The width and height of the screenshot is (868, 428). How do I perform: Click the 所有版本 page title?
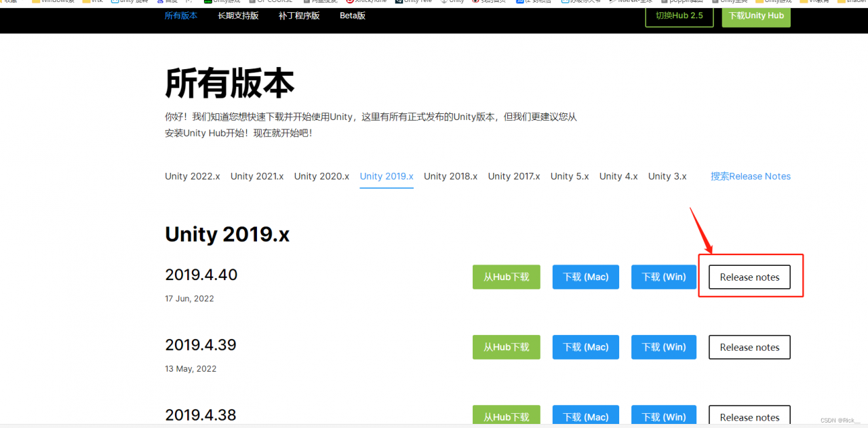[230, 84]
